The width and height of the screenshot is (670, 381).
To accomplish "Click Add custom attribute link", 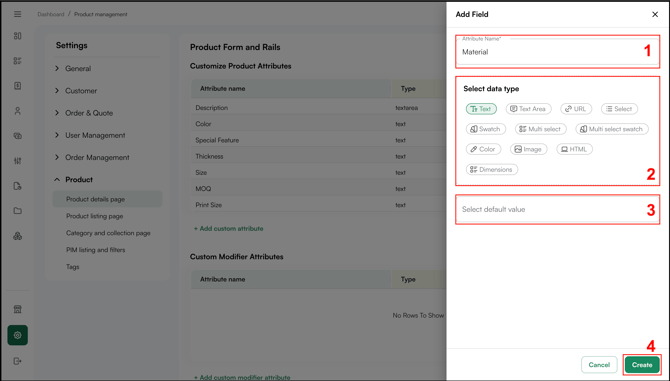I will pos(229,229).
